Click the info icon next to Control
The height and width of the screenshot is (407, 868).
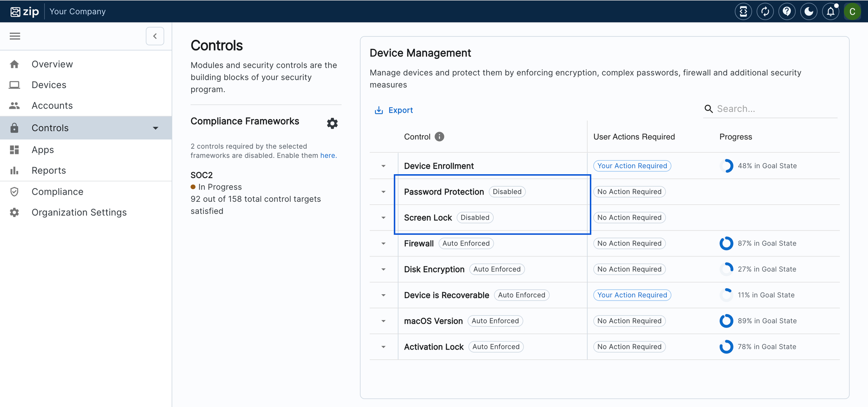(x=440, y=137)
